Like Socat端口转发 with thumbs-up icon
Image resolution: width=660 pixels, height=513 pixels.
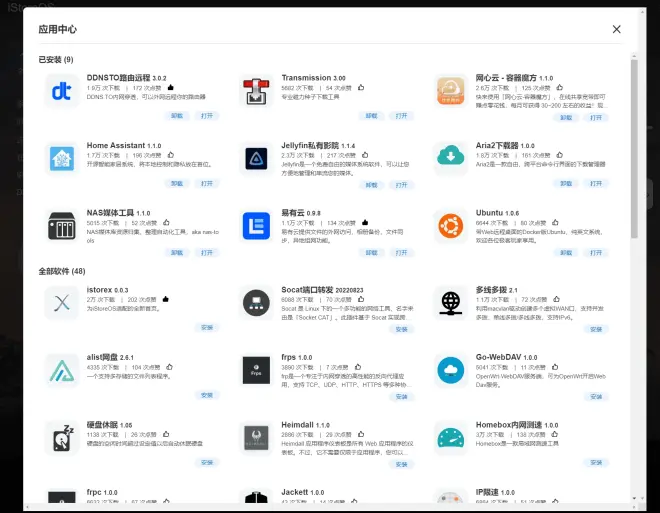(x=361, y=299)
